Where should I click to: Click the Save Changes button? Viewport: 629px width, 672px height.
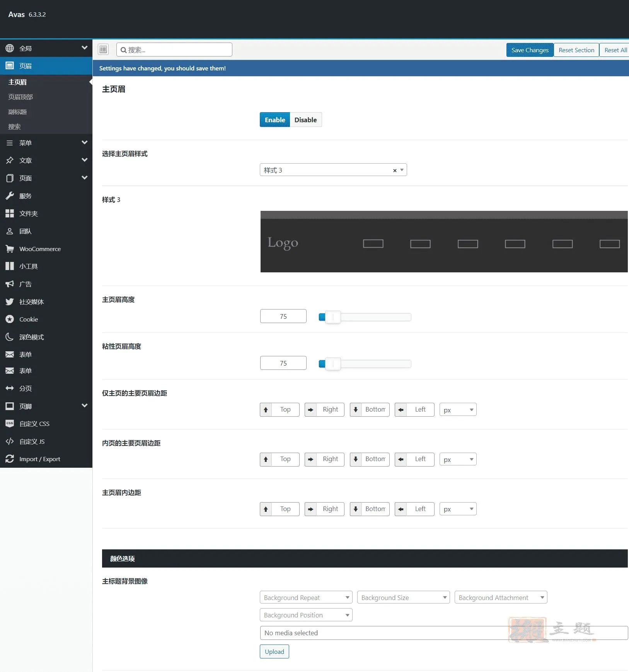pos(530,50)
